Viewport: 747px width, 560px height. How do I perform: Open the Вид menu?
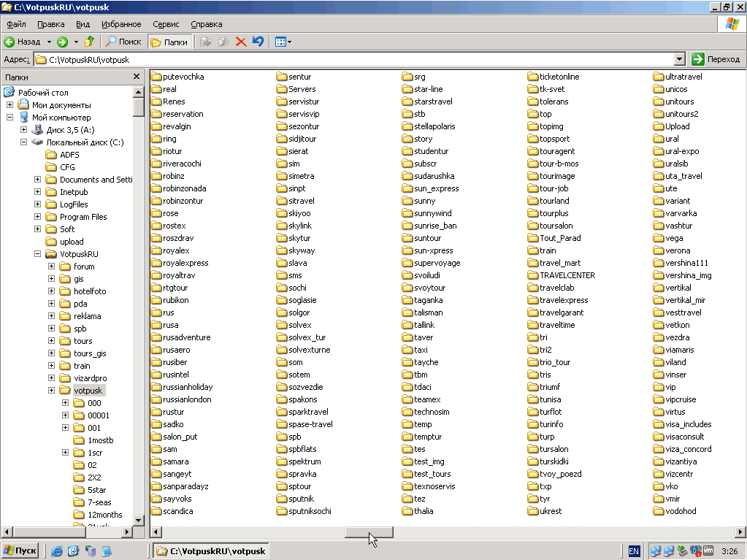click(83, 24)
